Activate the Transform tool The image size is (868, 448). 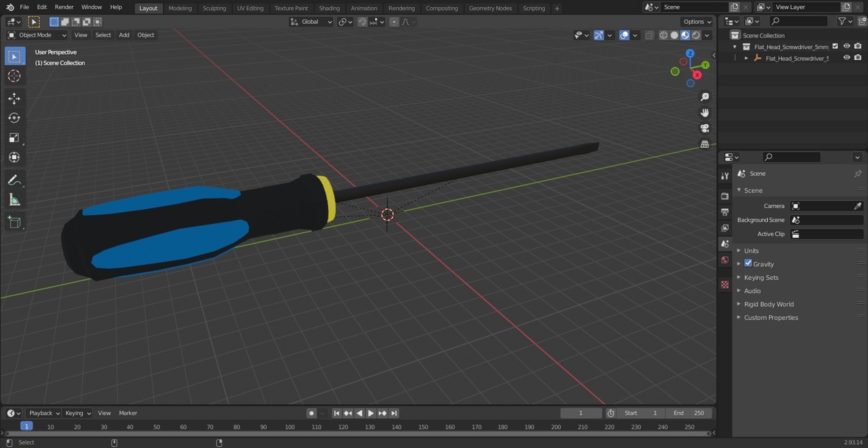[14, 157]
